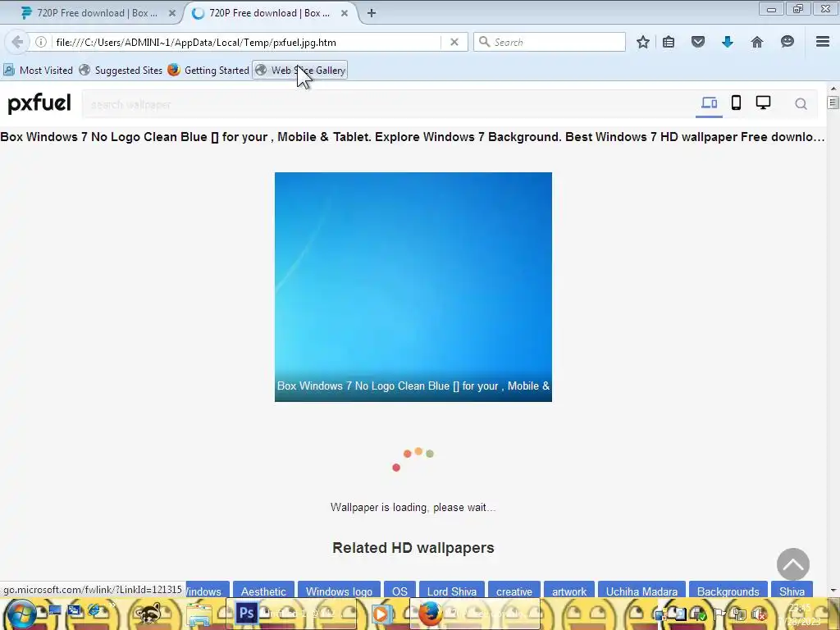Click the scroll-to-top arrow button
This screenshot has height=630, width=840.
(793, 564)
